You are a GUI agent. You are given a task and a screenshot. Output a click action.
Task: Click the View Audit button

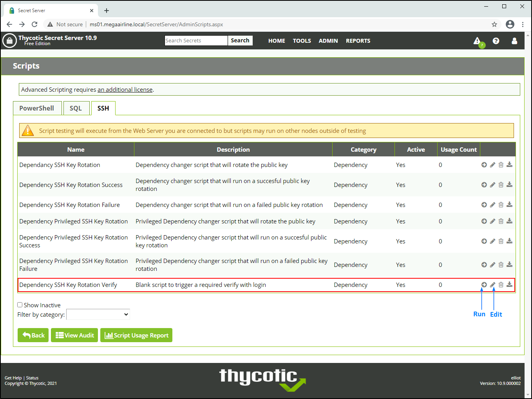click(75, 335)
